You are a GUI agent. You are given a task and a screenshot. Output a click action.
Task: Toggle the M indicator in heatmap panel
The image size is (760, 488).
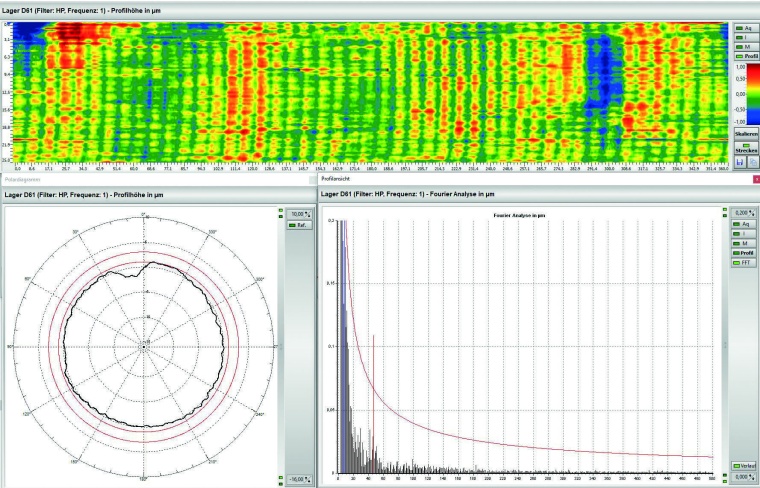pyautogui.click(x=744, y=47)
